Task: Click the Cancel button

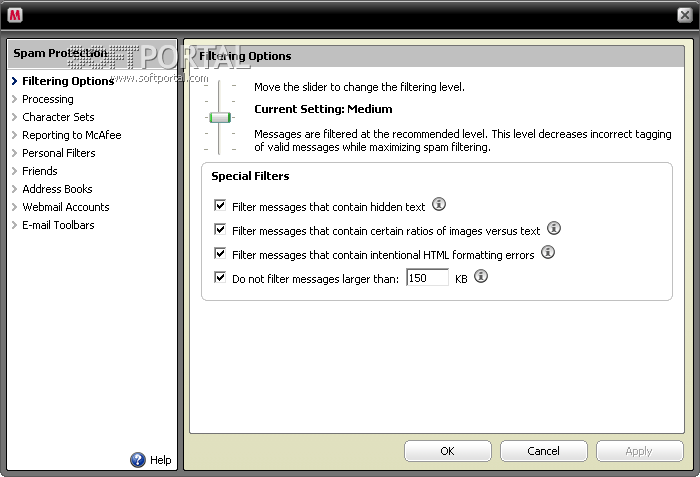Action: pos(543,451)
